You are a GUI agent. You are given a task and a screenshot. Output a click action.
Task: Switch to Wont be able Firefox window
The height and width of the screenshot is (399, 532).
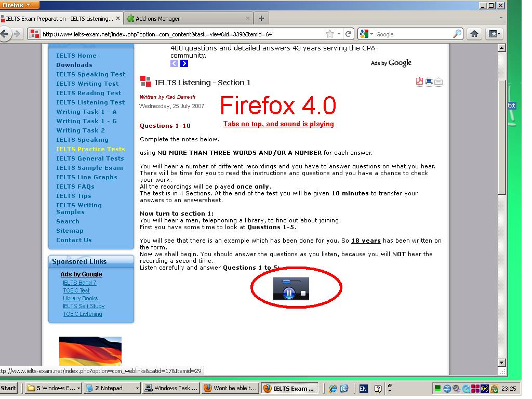pos(230,388)
